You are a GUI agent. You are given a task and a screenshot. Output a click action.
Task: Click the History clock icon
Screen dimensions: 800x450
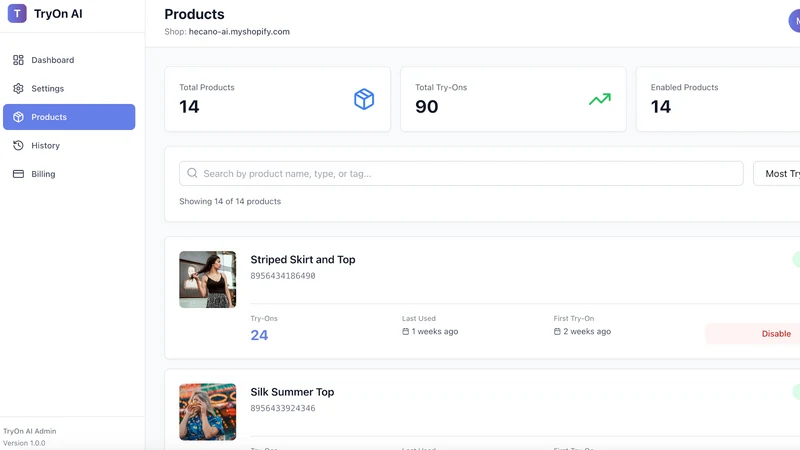point(18,145)
